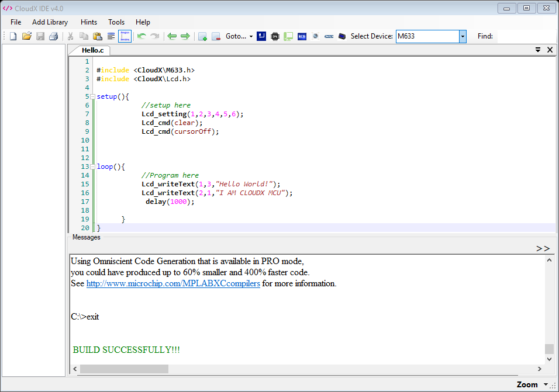Click the "C:\>exit" message line
This screenshot has height=392, width=559.
[x=85, y=317]
